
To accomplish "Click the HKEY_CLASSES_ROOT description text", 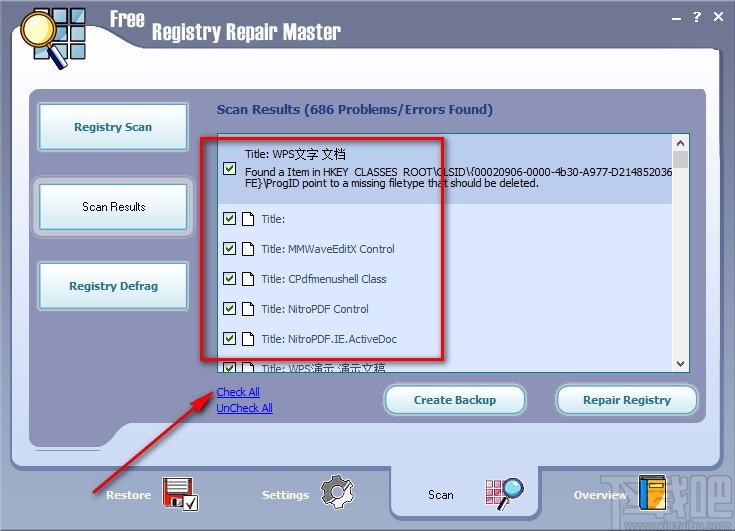I will (458, 178).
